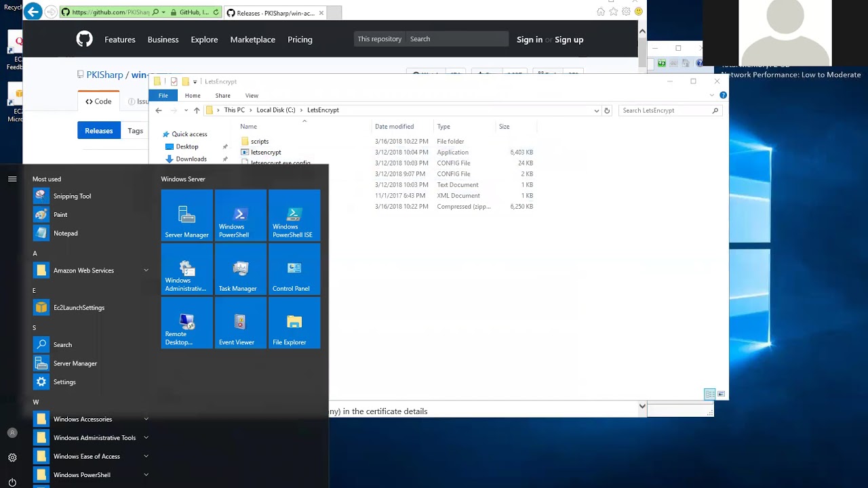Screen dimensions: 868x488
Task: Open the File tab in Explorer
Action: coord(163,96)
